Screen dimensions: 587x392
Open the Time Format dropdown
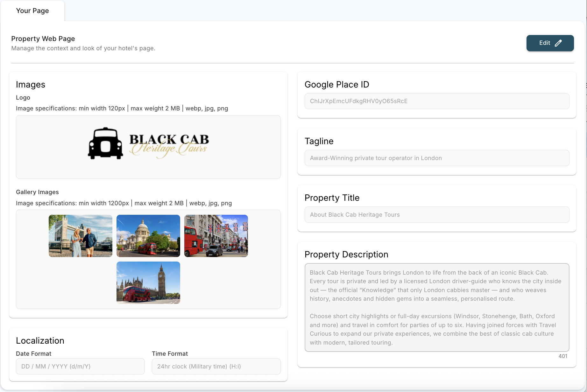[216, 367]
